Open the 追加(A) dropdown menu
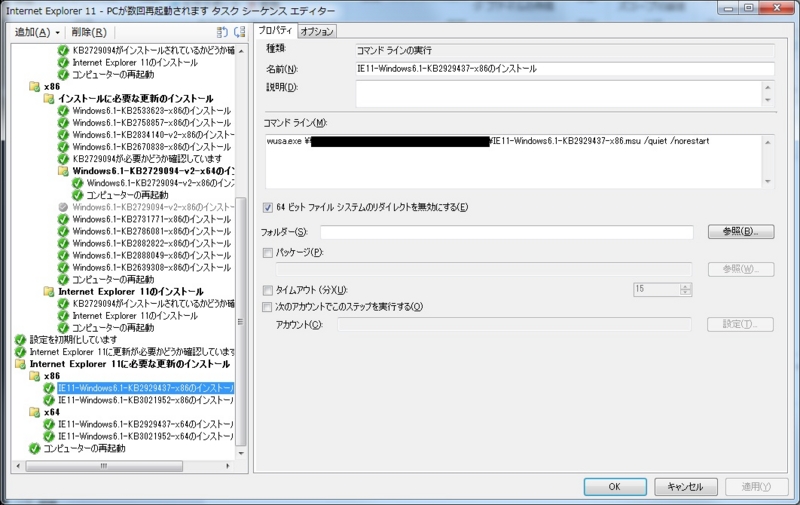 coord(37,33)
